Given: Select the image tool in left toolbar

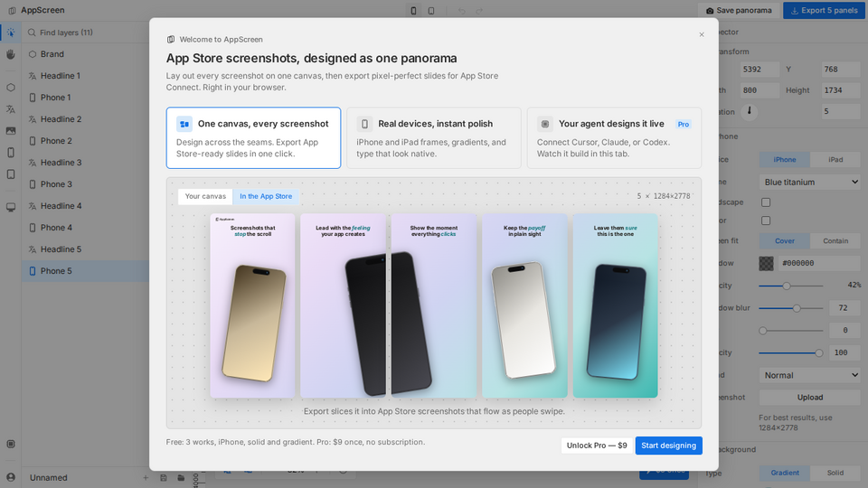Looking at the screenshot, I should click(x=11, y=131).
